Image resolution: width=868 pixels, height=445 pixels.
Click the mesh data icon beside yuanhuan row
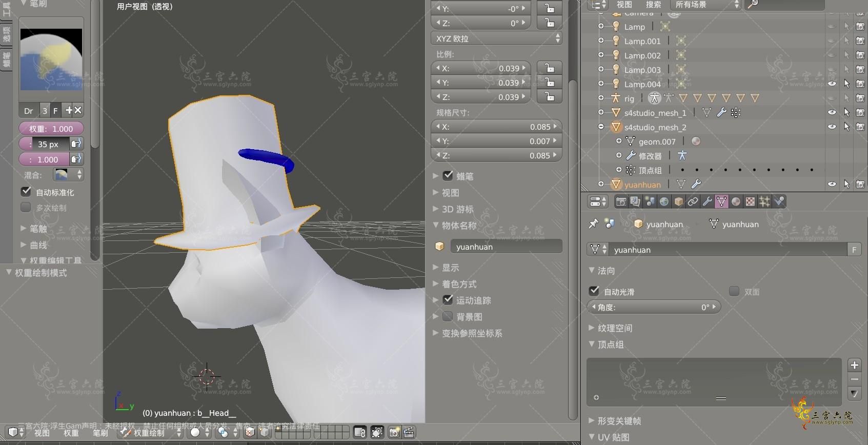tap(681, 184)
